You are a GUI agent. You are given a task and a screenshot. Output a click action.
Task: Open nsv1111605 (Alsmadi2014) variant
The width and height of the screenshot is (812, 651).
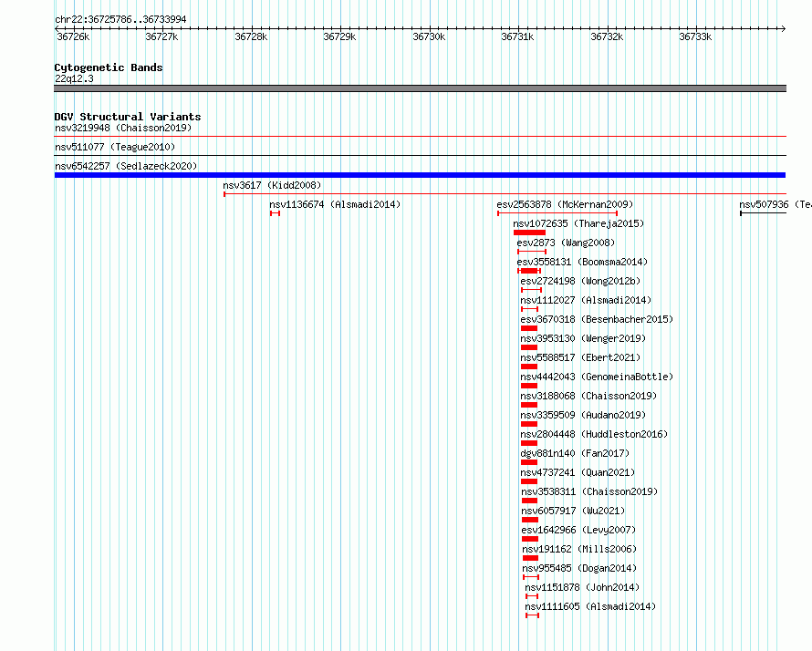click(x=590, y=606)
